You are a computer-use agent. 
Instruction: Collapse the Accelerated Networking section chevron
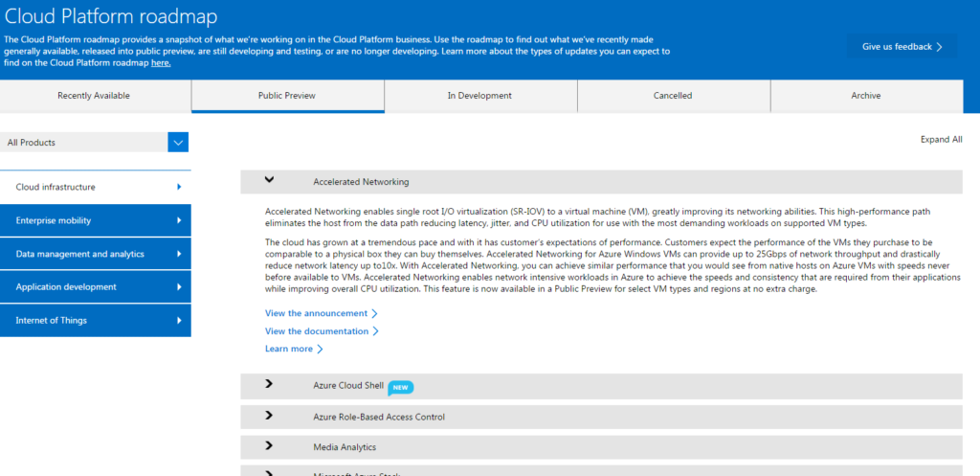point(269,180)
